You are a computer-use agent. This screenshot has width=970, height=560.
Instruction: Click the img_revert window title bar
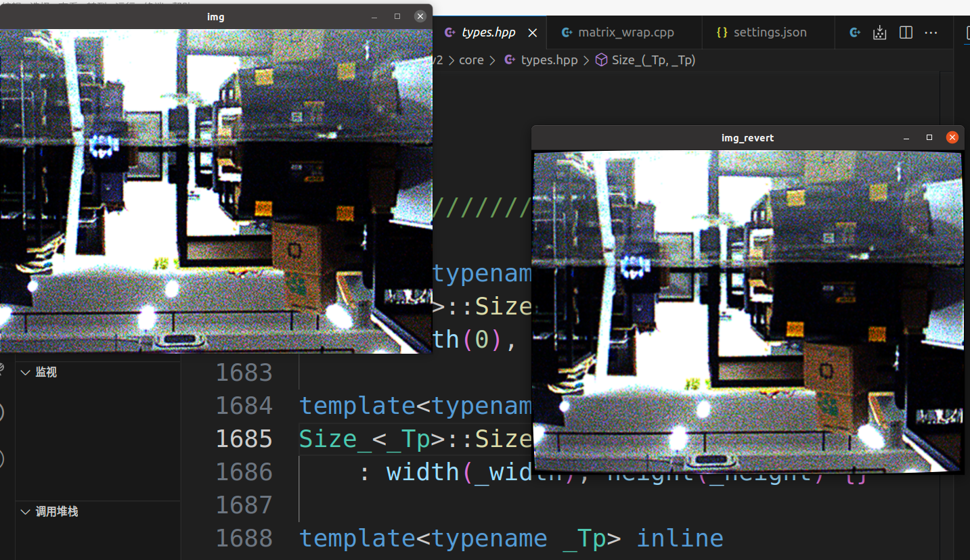point(747,138)
